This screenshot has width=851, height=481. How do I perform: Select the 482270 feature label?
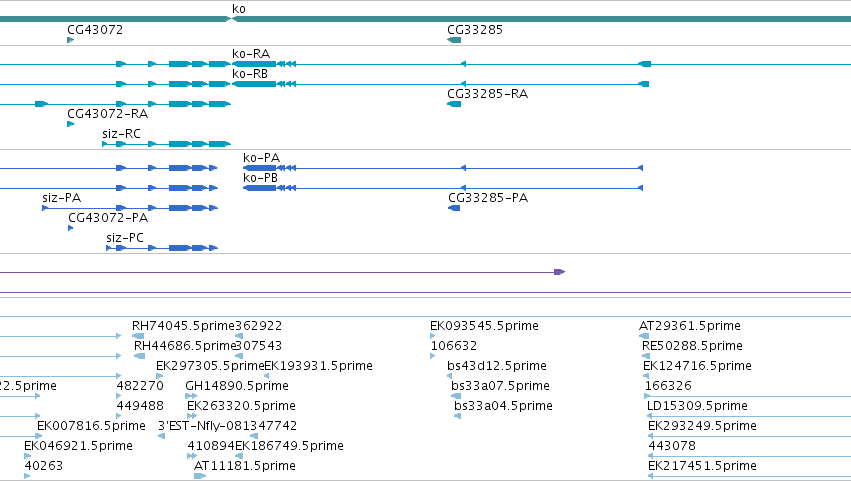(x=140, y=386)
